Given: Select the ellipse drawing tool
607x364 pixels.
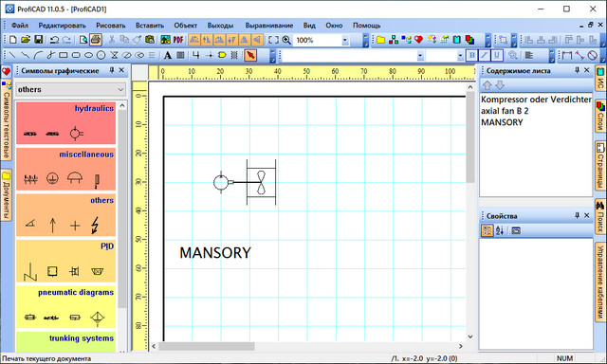Looking at the screenshot, I should point(88,55).
